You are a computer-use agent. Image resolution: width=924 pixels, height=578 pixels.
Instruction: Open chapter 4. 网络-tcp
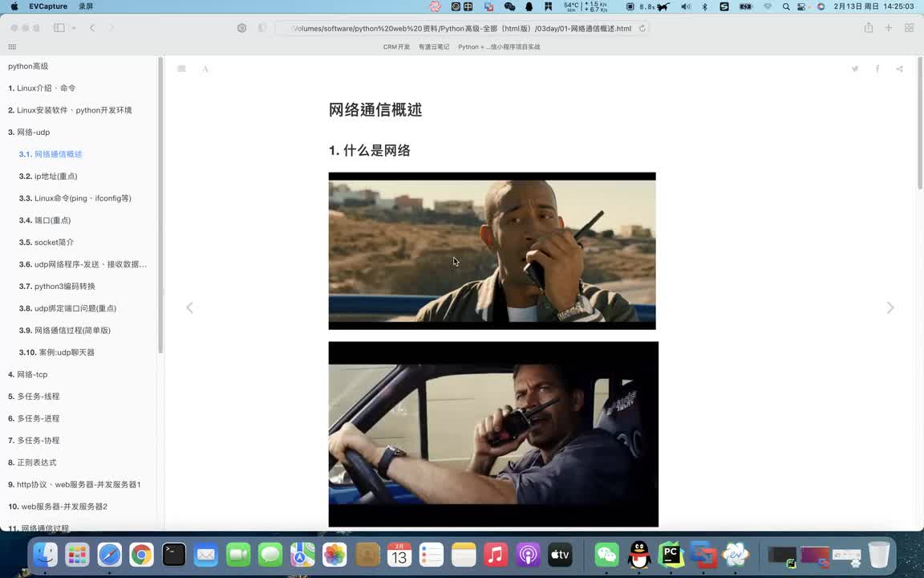[28, 375]
